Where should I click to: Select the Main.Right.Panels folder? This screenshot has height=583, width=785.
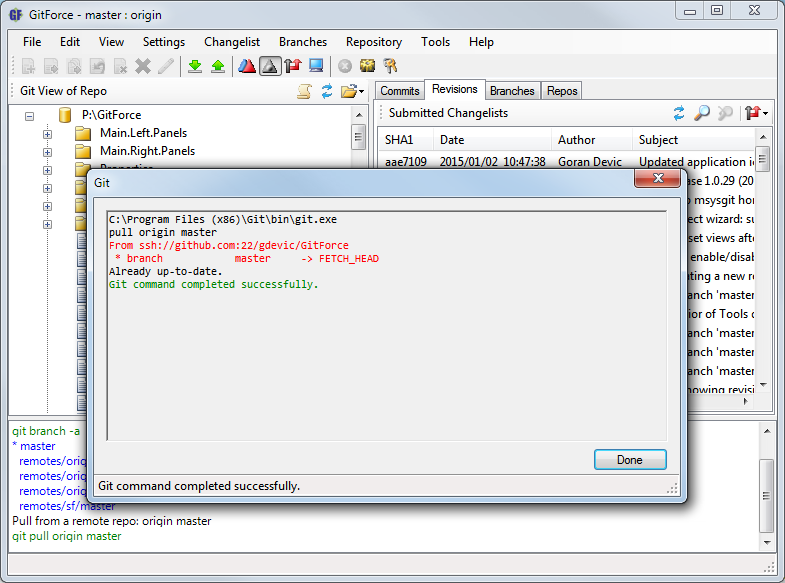147,151
